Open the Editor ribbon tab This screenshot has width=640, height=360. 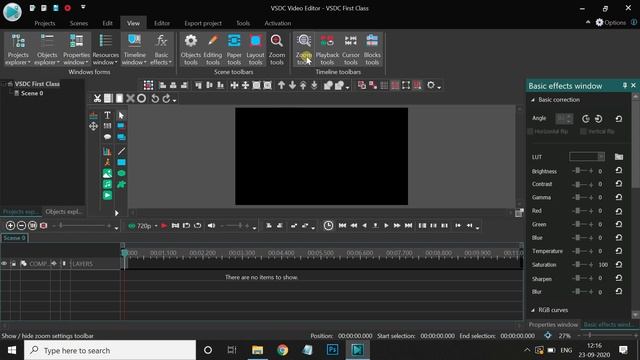[162, 23]
